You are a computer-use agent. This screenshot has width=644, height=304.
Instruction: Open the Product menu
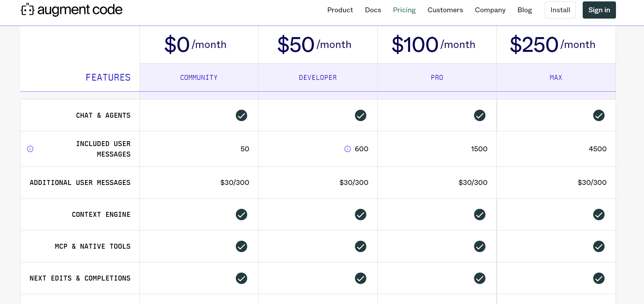[x=340, y=10]
